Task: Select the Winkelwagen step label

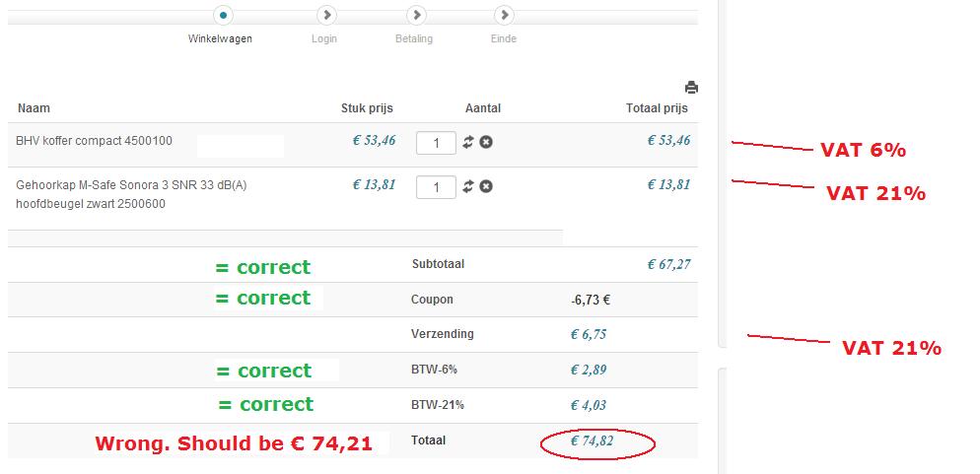Action: click(220, 39)
